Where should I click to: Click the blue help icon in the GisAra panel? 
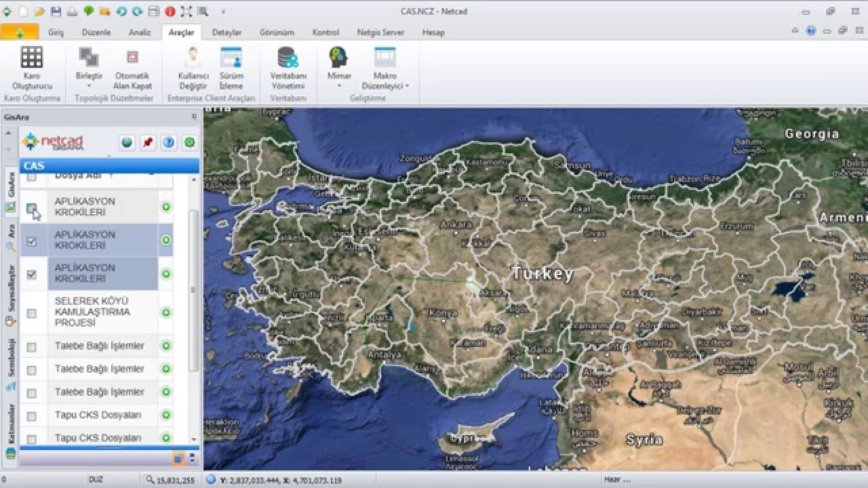coord(169,142)
